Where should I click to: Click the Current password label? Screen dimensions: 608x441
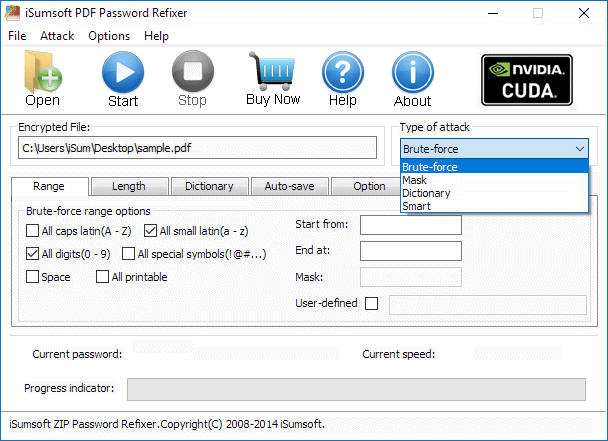[77, 354]
